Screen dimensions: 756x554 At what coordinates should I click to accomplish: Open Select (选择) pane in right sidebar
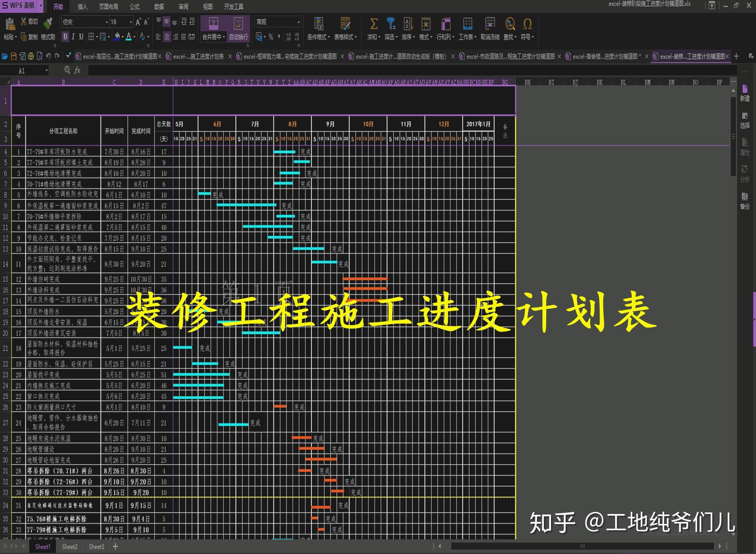[745, 120]
